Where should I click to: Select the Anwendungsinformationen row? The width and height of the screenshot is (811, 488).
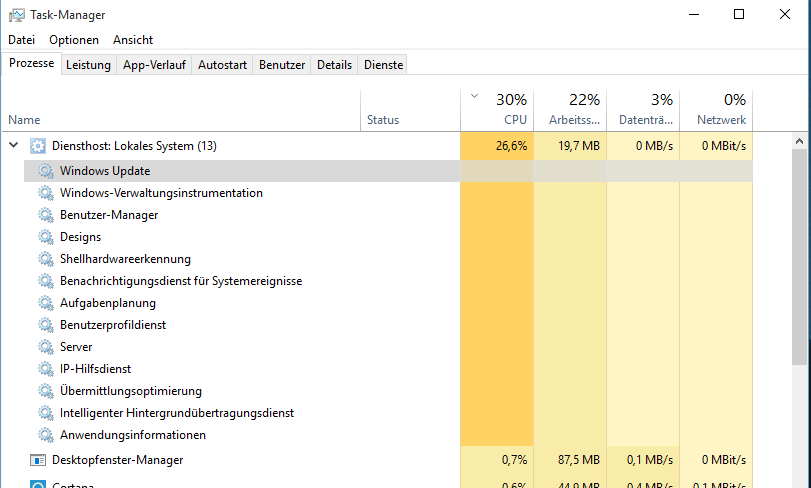pyautogui.click(x=388, y=435)
